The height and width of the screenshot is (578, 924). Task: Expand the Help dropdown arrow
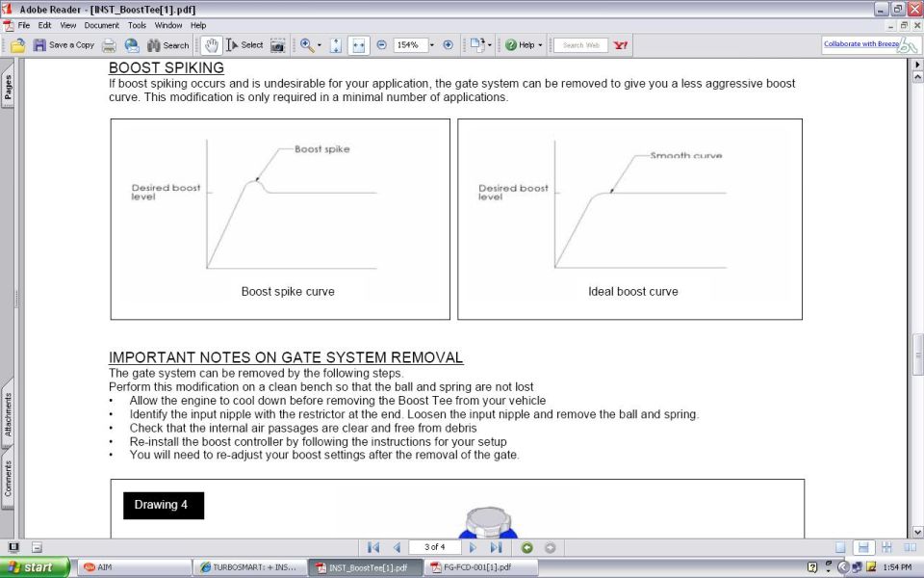click(540, 45)
